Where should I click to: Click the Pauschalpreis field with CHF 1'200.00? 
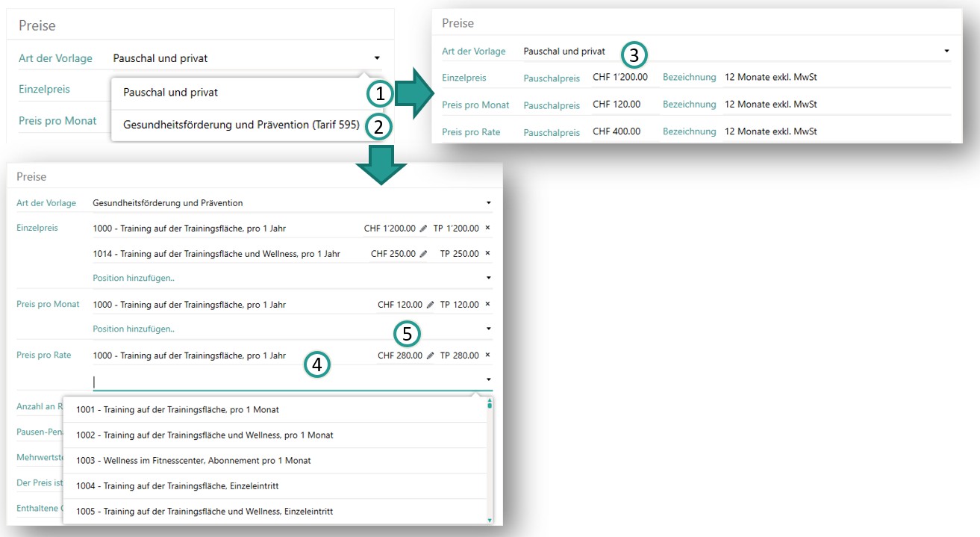point(625,77)
